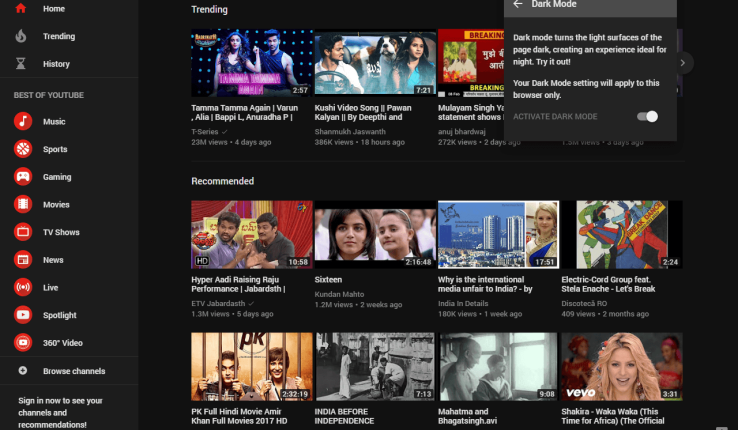Click the Home icon in sidebar

pyautogui.click(x=21, y=9)
